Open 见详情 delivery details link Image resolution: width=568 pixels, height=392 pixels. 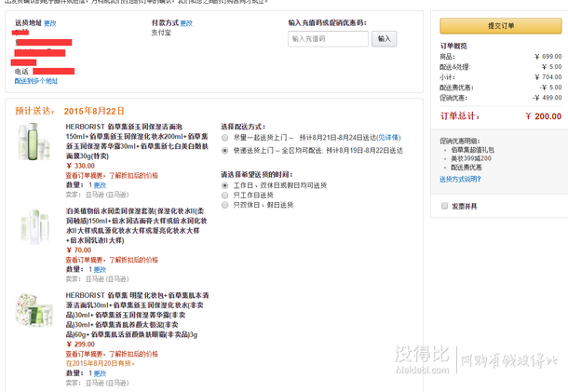tap(388, 138)
